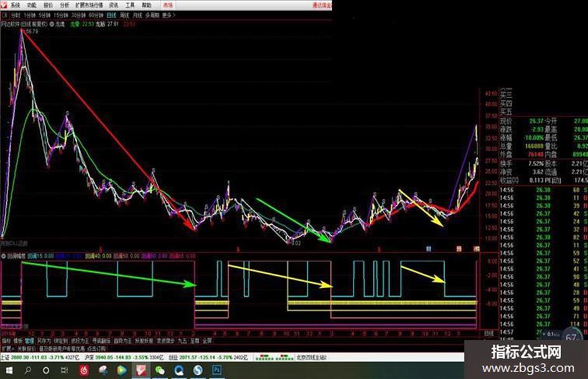
Task: Open the active stock software taskbar icon
Action: [141, 370]
